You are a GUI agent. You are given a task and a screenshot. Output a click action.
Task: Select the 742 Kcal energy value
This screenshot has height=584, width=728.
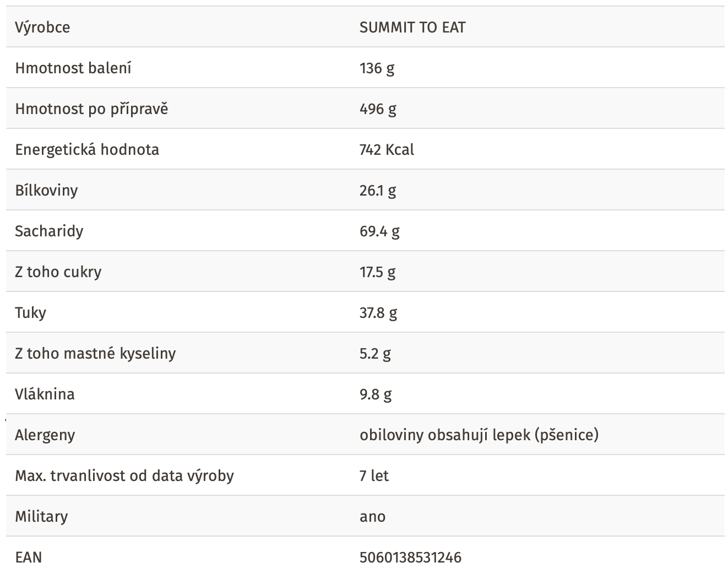[x=387, y=150]
